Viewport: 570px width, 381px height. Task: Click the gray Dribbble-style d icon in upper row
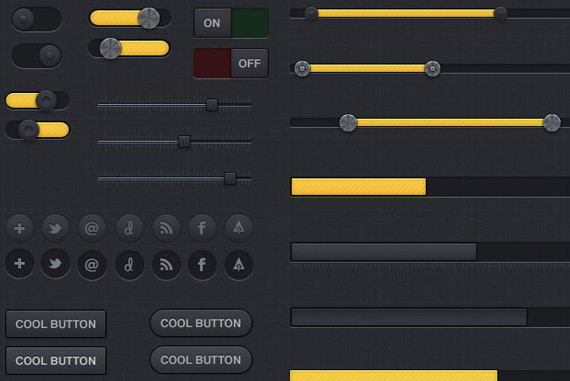[x=129, y=228]
